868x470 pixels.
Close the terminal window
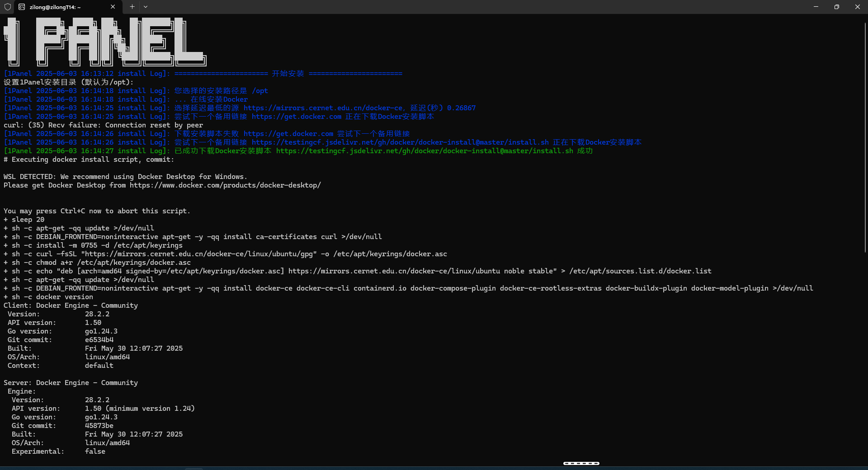tap(858, 7)
